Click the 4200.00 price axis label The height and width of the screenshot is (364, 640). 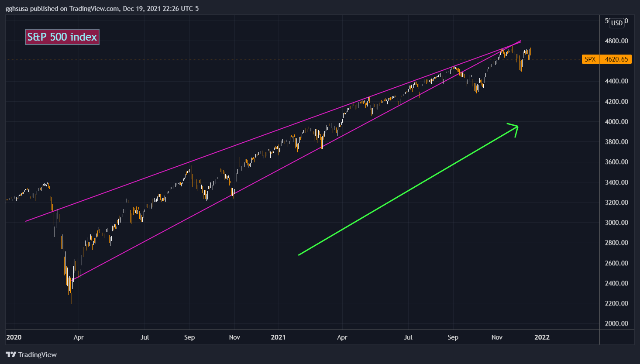[x=616, y=102]
